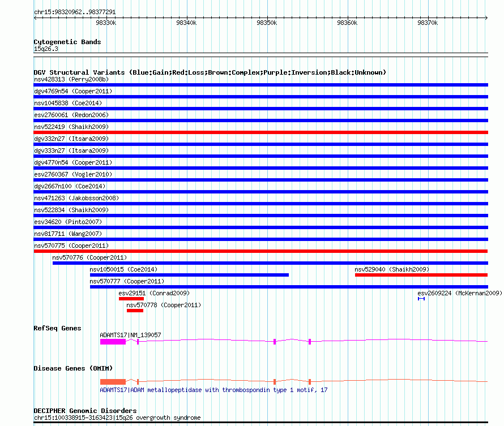Click the small blue esv2609224 variant glyph
Screen dimensions: 504x426
click(x=421, y=299)
